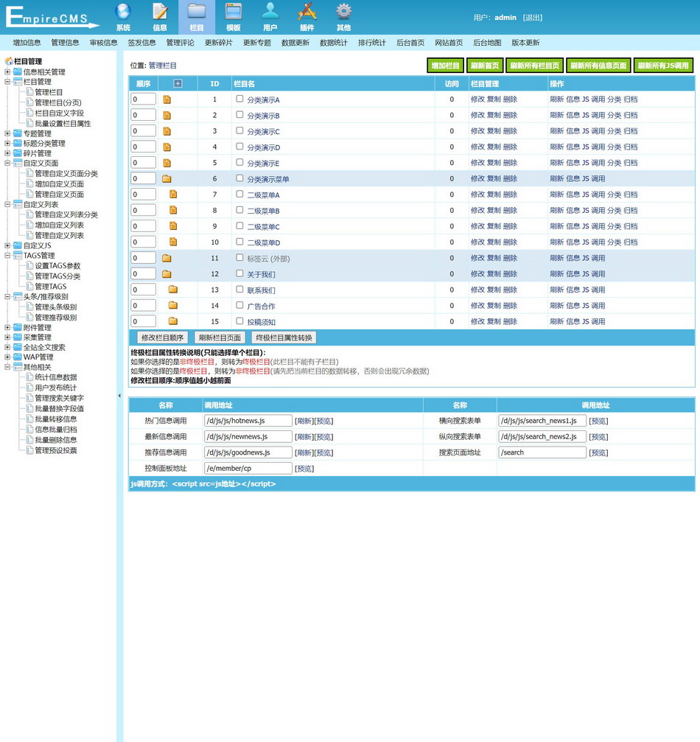Click the 修改栏目顺序 button
Image resolution: width=700 pixels, height=742 pixels.
tap(162, 338)
